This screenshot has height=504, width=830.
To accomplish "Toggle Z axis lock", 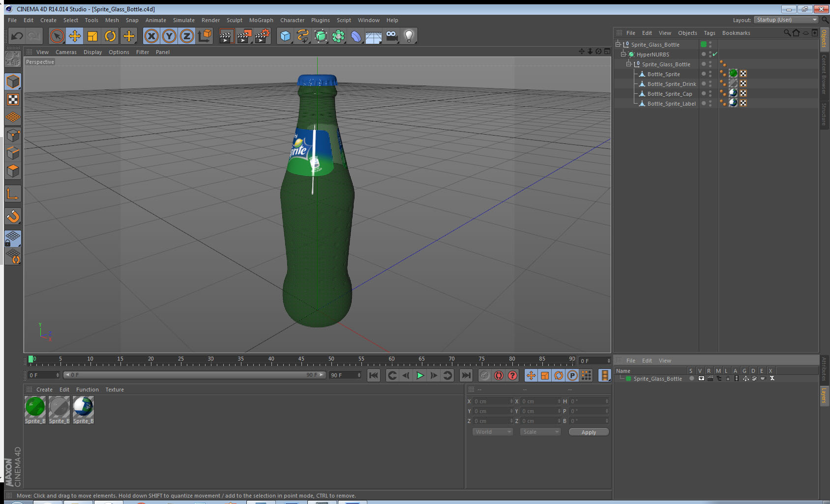I will 187,36.
